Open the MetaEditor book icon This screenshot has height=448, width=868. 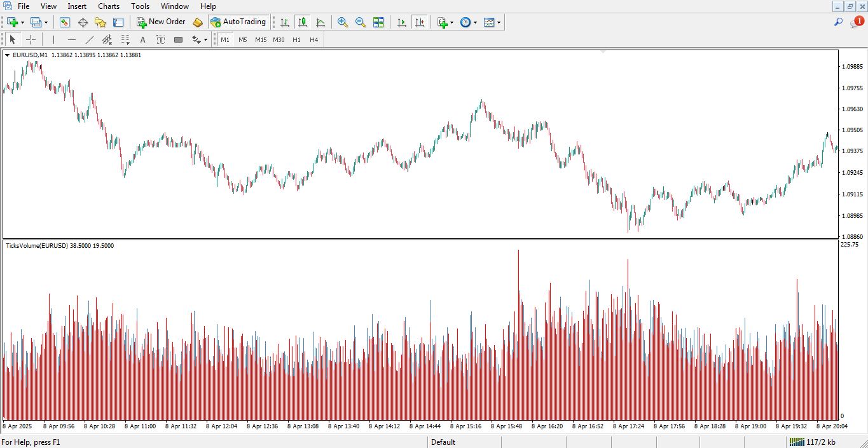tap(198, 22)
